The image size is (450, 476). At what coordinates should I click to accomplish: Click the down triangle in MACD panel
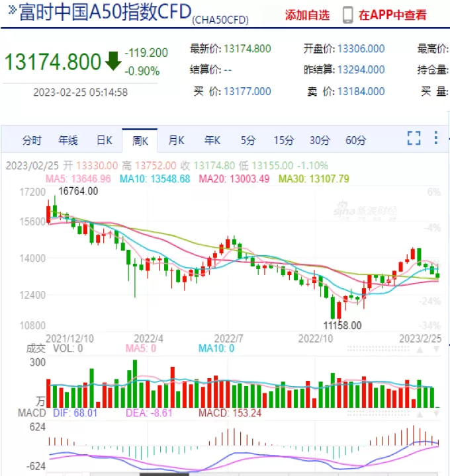click(436, 413)
